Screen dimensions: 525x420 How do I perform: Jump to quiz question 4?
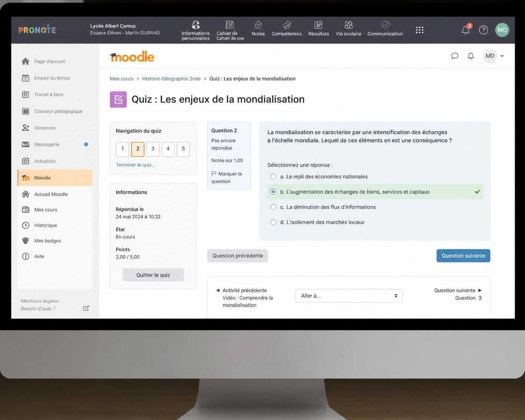pyautogui.click(x=168, y=149)
